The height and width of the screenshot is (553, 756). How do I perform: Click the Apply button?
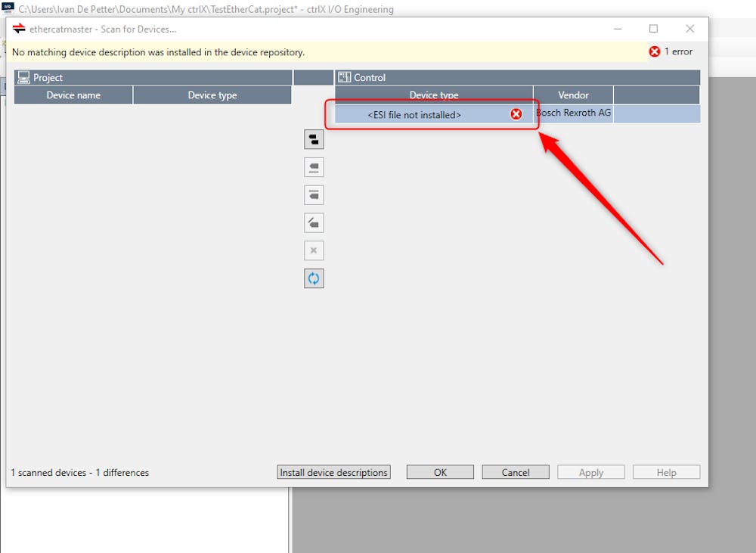coord(590,472)
